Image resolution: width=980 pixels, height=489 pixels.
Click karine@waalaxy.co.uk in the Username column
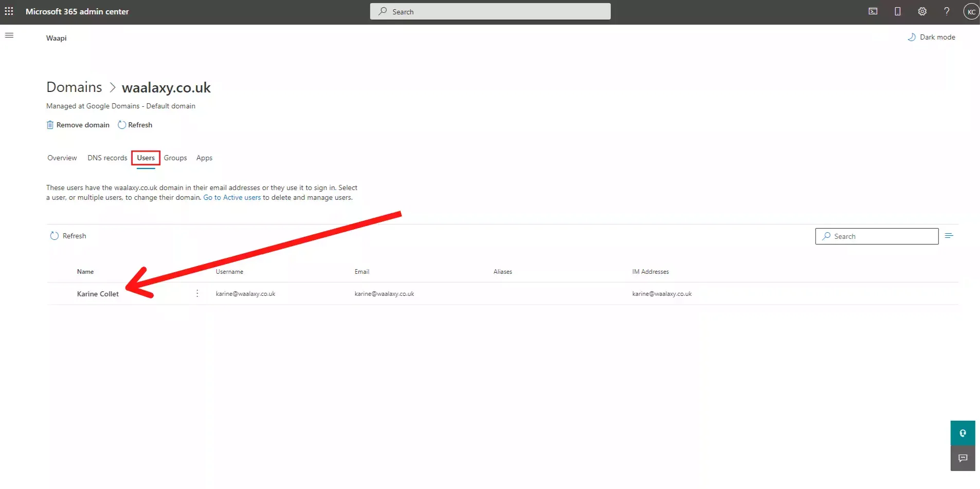click(x=245, y=294)
